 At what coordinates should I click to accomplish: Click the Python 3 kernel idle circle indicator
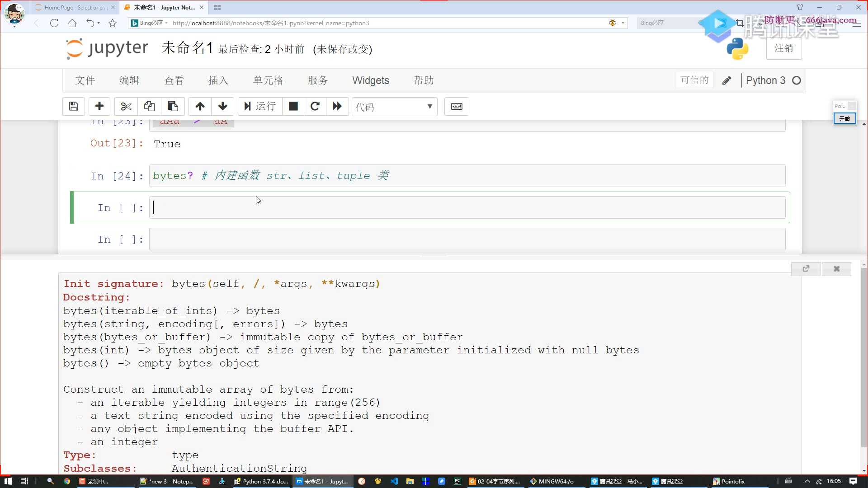[x=797, y=80]
